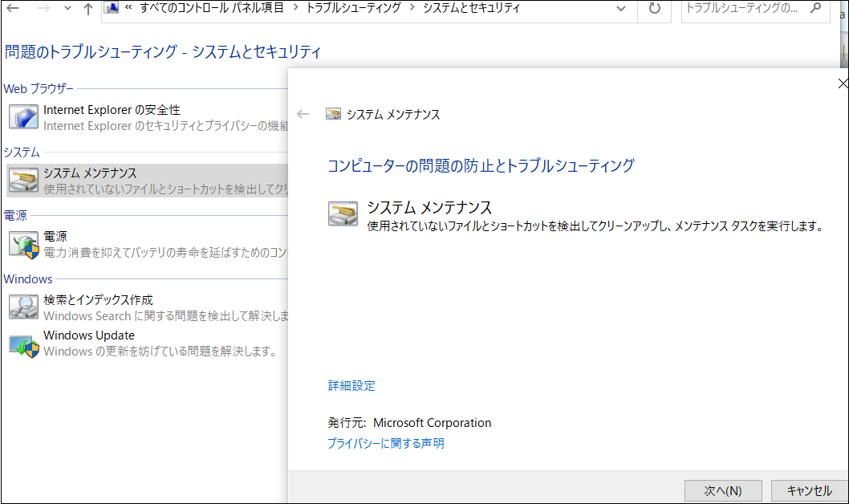
Task: Open the Windows Update troubleshooter
Action: (89, 335)
